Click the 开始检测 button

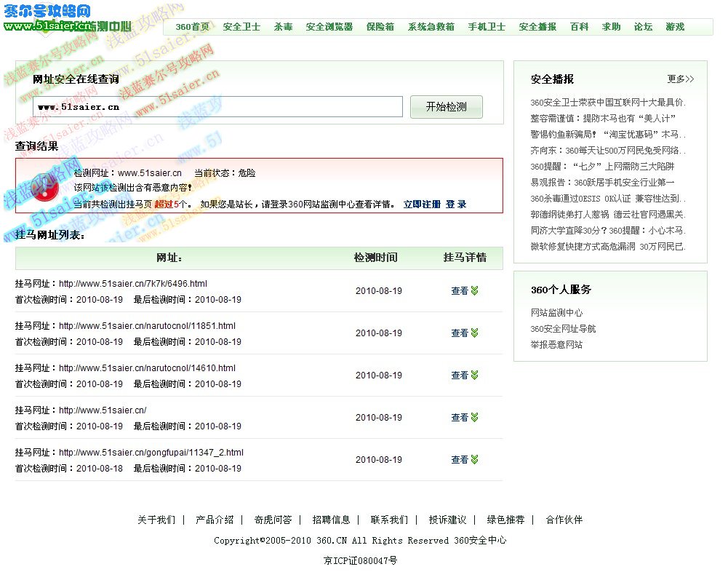point(446,107)
